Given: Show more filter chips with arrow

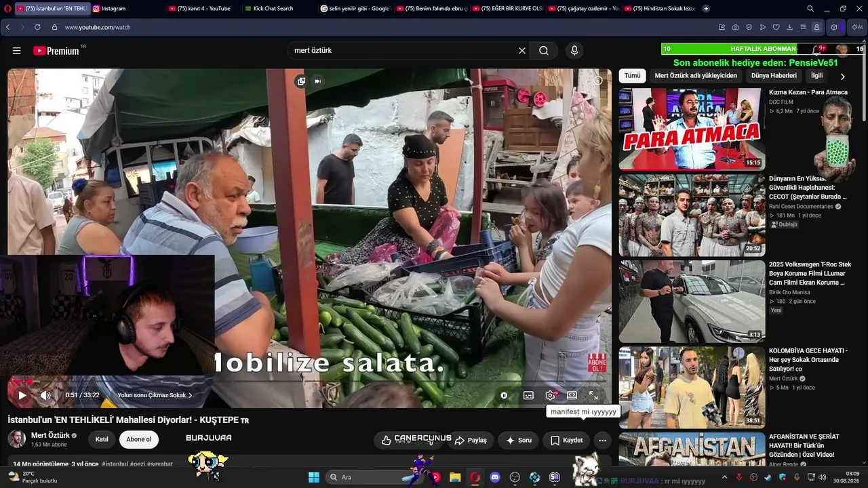Looking at the screenshot, I should click(842, 77).
